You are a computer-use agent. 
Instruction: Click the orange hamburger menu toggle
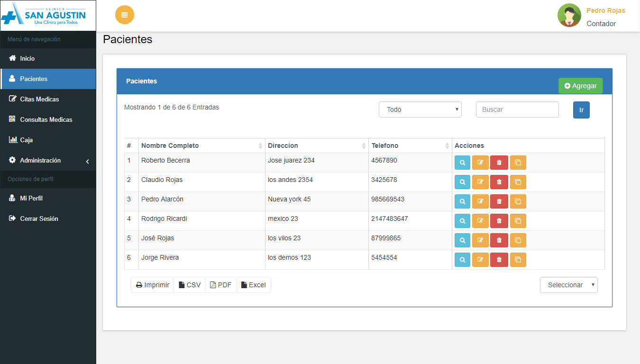coord(125,15)
